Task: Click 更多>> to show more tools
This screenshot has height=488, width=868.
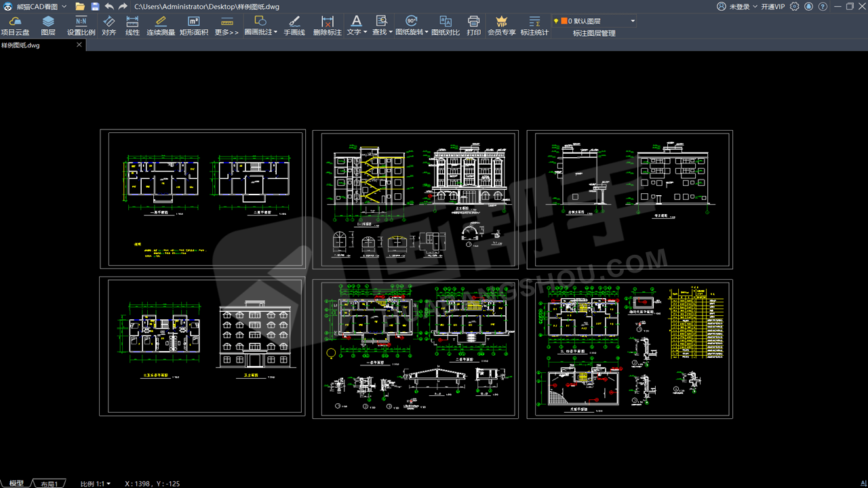Action: tap(226, 26)
